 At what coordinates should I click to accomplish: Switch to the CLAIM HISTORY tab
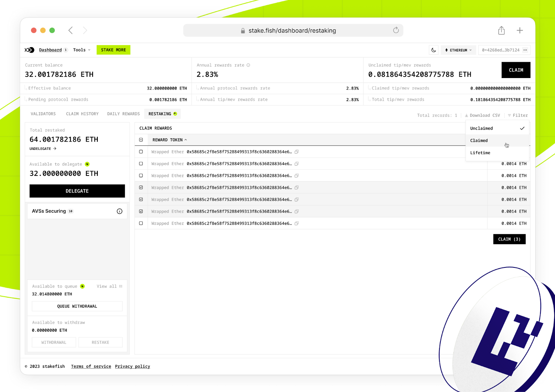coord(82,114)
